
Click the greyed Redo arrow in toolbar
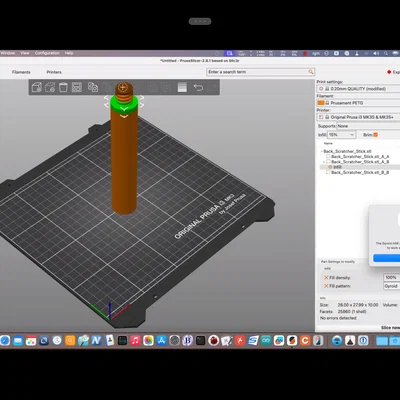(212, 87)
